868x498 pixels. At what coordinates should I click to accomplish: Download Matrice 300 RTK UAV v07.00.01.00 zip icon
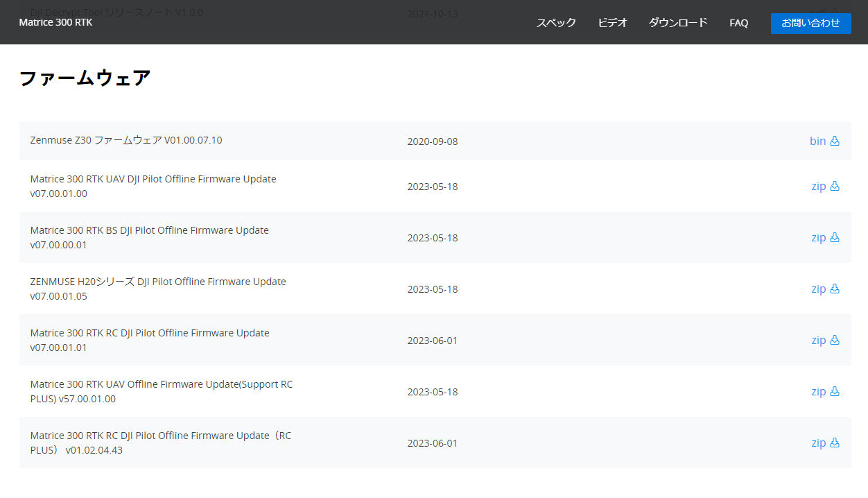click(835, 186)
